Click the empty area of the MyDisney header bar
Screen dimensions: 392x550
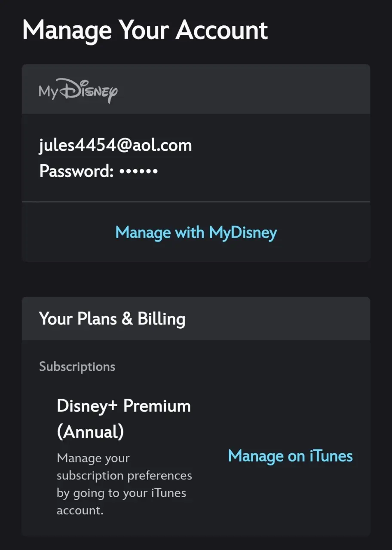tap(244, 89)
